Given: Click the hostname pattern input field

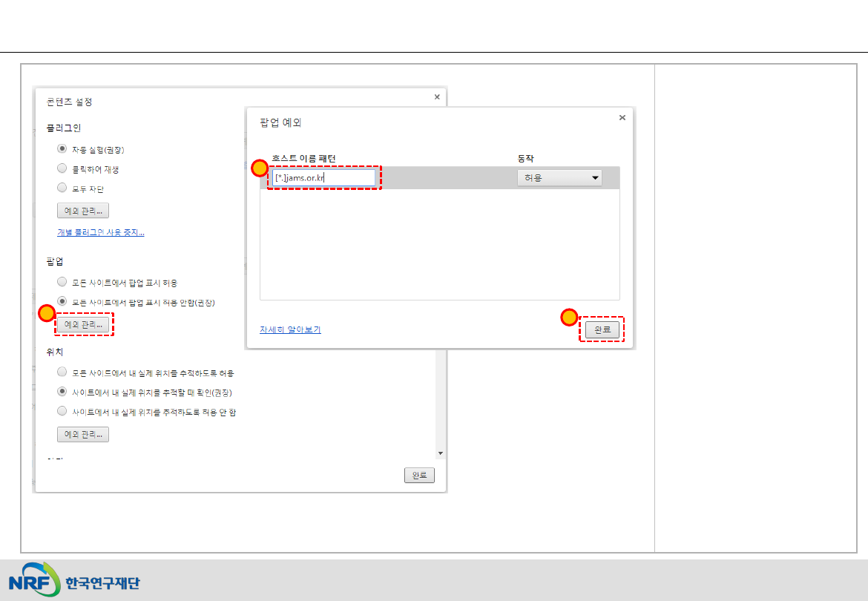Looking at the screenshot, I should 323,178.
